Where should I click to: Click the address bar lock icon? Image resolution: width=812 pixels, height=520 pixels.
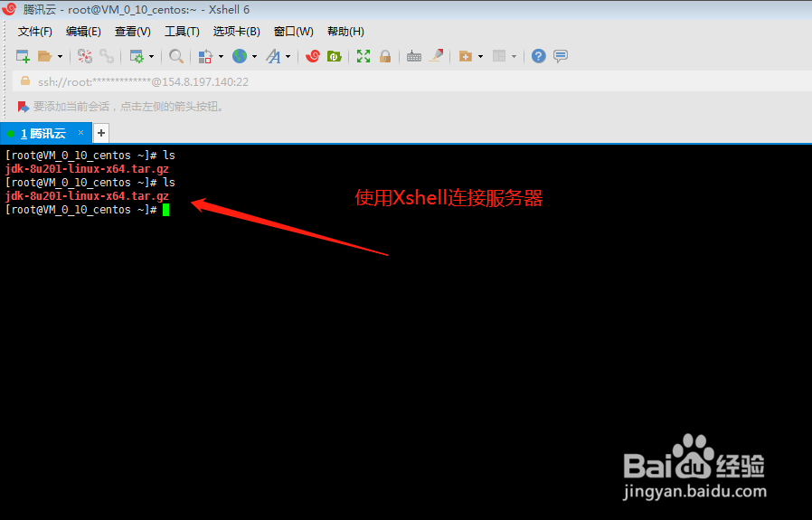pos(24,81)
